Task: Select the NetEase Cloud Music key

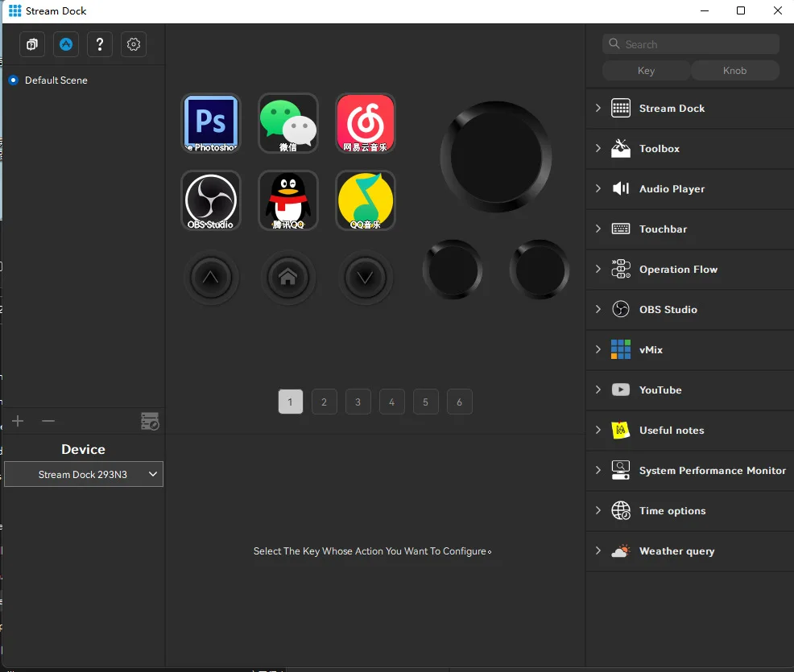Action: [x=365, y=123]
